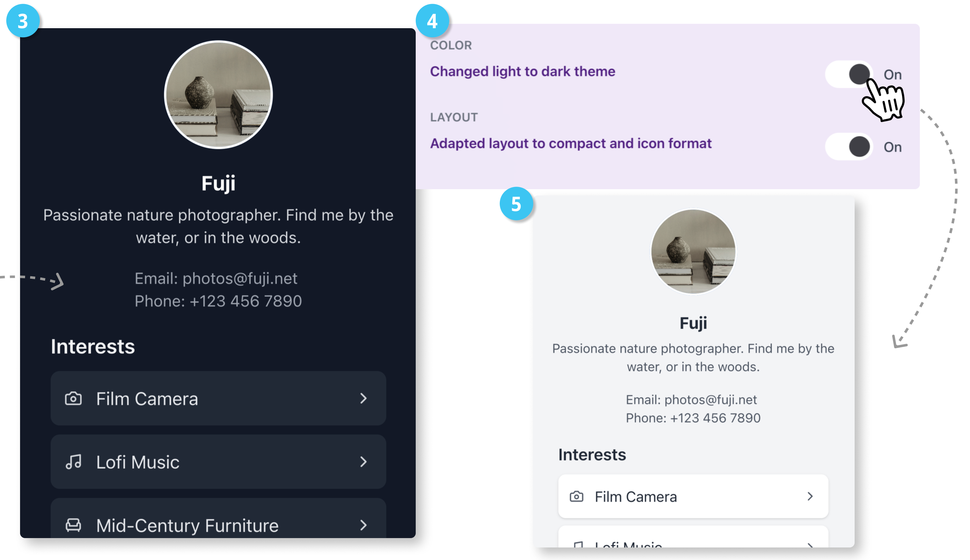970x560 pixels.
Task: Expand Film Camera chevron in light card
Action: [x=810, y=496]
